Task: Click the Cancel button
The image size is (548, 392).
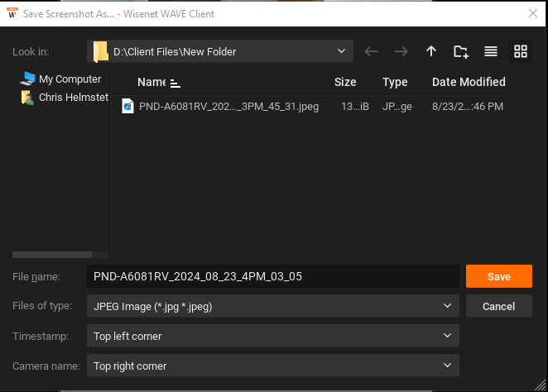Action: click(498, 306)
